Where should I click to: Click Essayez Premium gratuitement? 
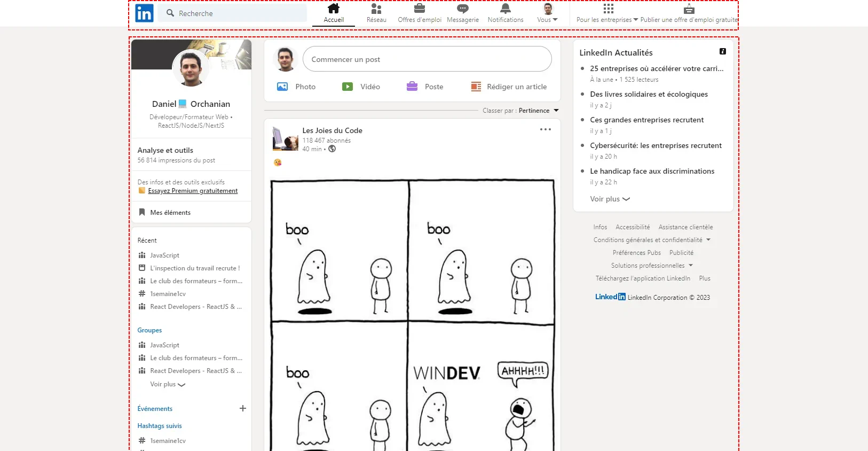click(x=193, y=191)
